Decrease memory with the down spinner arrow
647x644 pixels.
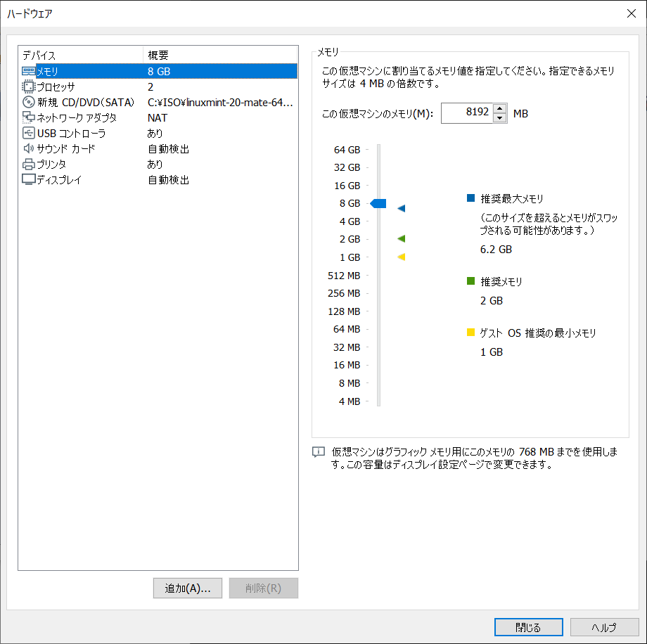[500, 118]
